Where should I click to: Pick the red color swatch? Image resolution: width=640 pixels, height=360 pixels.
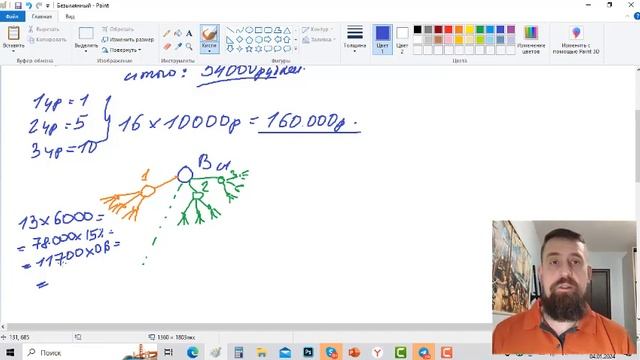448,29
